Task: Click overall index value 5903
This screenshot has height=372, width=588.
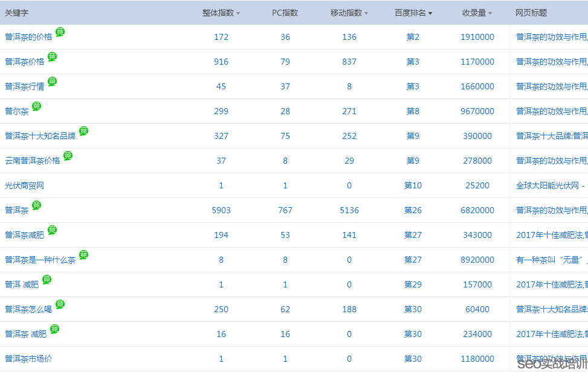Action: [x=221, y=210]
